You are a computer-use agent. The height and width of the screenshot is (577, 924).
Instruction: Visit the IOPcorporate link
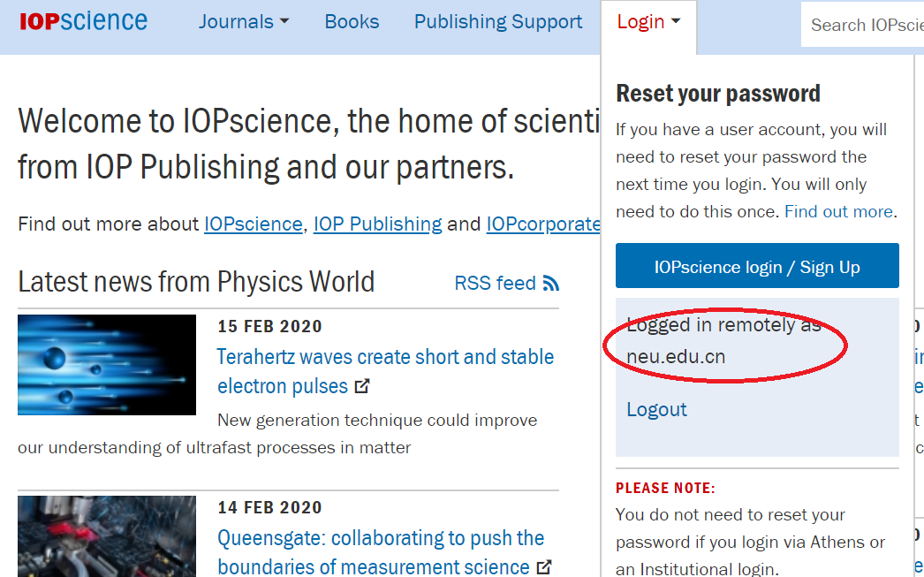[x=542, y=224]
